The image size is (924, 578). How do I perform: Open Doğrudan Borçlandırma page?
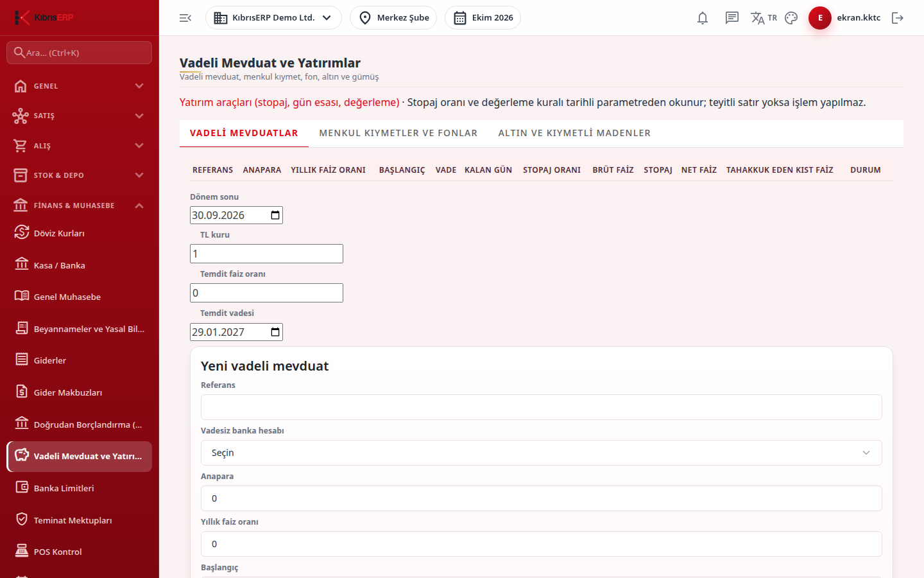coord(80,425)
